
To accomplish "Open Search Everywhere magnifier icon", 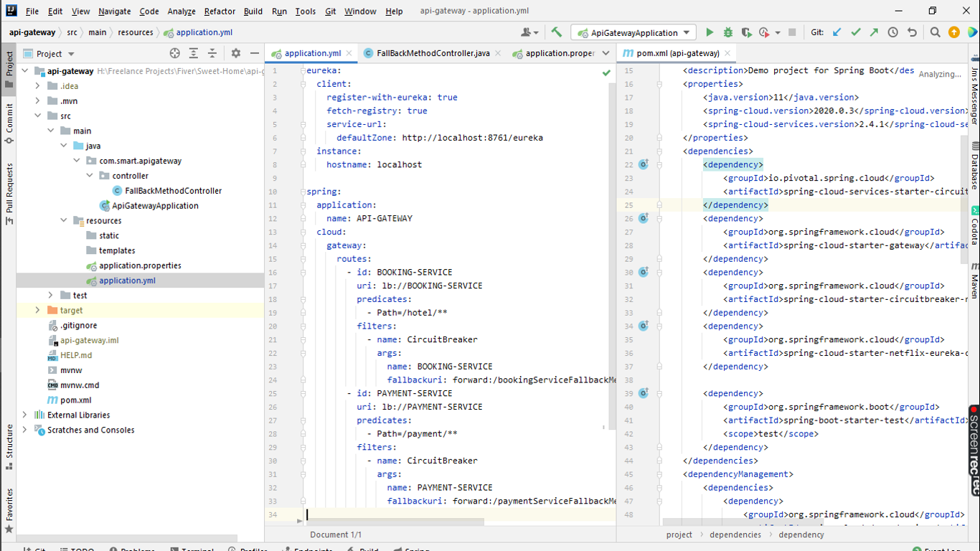I will (x=935, y=32).
